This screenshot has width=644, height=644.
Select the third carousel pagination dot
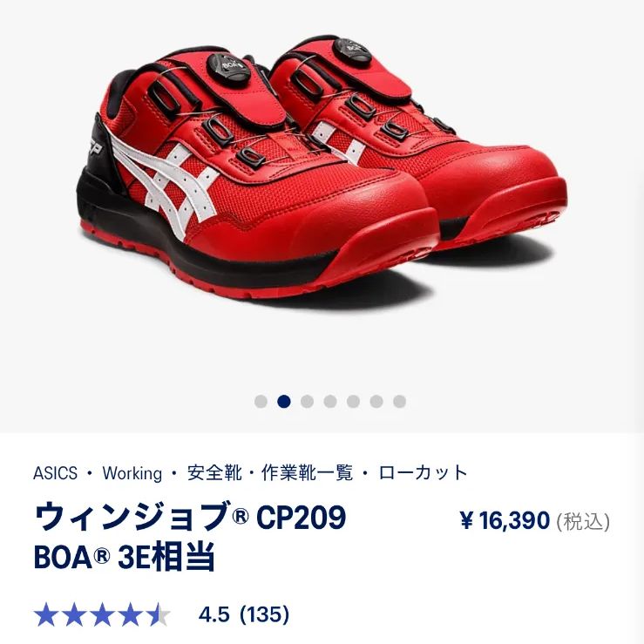pos(307,401)
